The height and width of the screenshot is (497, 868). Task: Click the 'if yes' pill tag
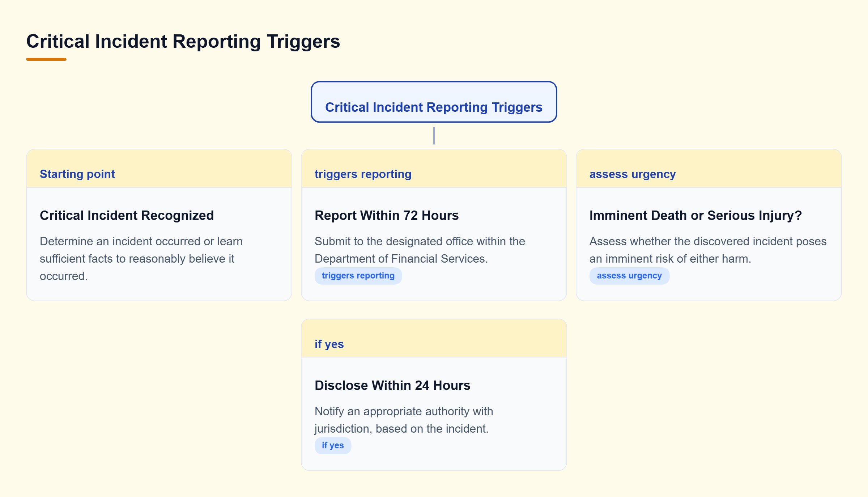333,446
